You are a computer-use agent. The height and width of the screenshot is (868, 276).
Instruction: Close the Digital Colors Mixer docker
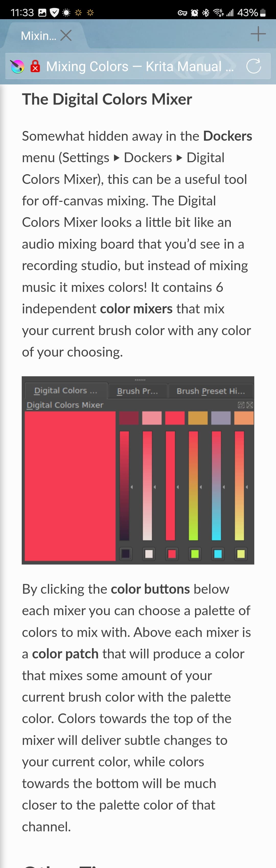click(250, 405)
